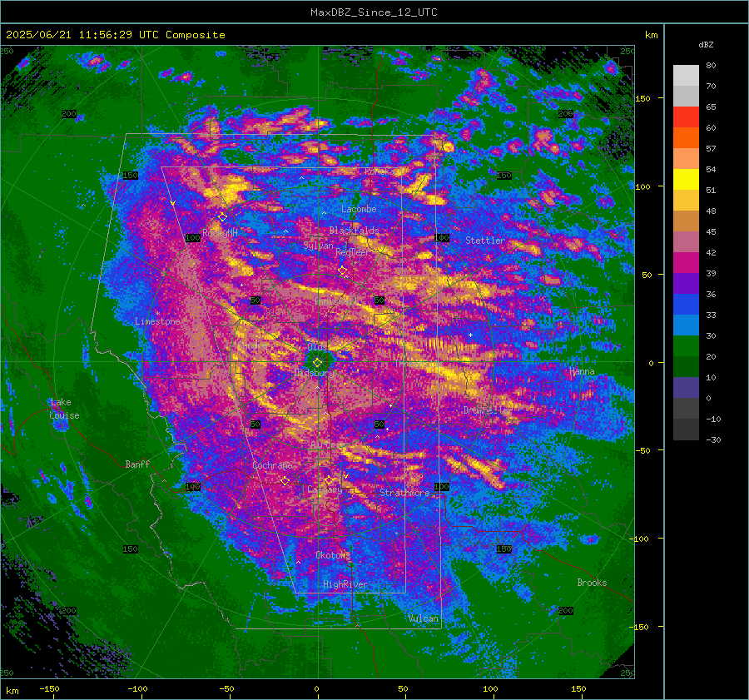The width and height of the screenshot is (749, 700).
Task: Click the HighRiver city label
Action: tap(345, 584)
